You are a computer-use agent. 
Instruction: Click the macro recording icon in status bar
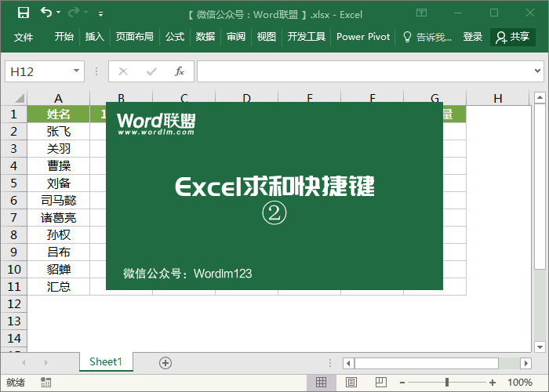click(x=46, y=383)
